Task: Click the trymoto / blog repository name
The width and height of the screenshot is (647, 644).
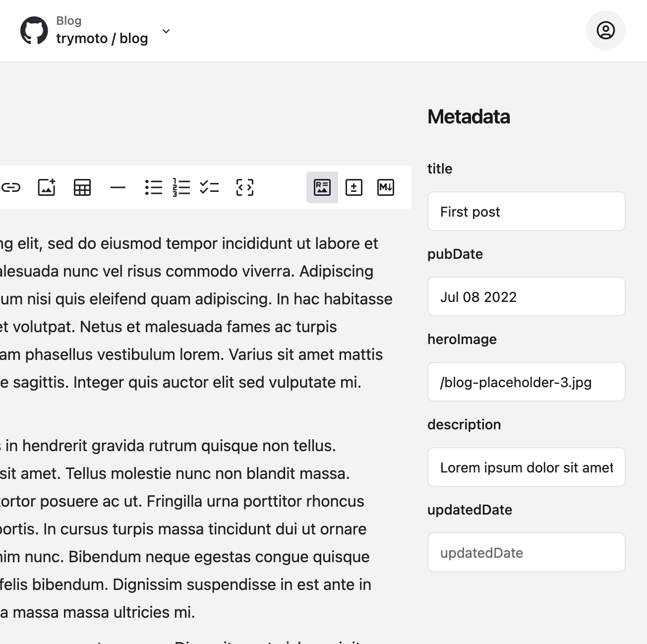Action: click(x=102, y=39)
